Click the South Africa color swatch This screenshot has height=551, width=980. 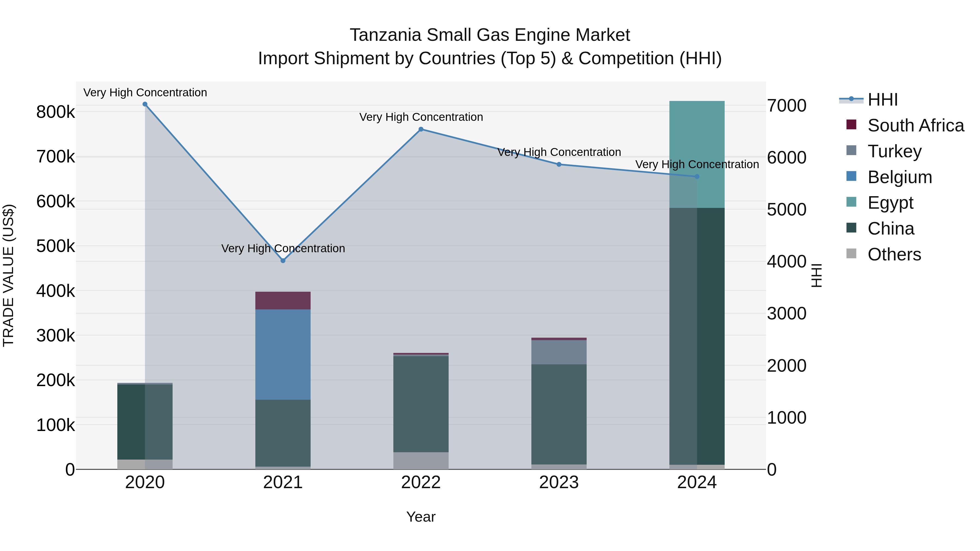point(852,124)
